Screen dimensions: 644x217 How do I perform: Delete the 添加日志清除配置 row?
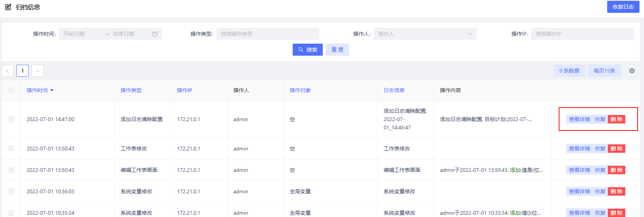tap(617, 119)
